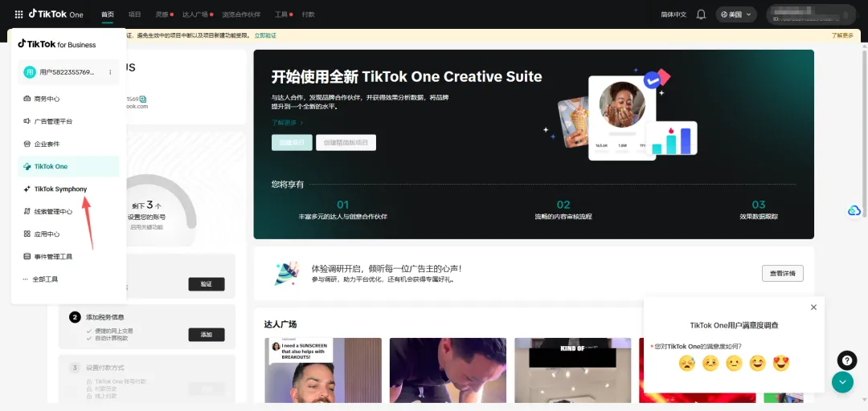Viewport: 868px width, 411px height.
Task: Click the 添加税务信息 step title
Action: click(105, 317)
